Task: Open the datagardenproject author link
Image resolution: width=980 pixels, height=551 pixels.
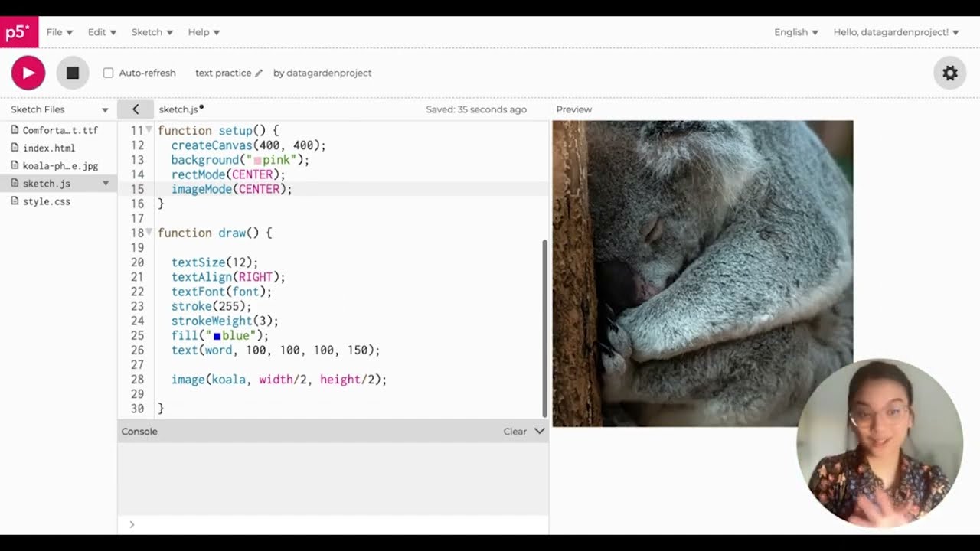Action: point(328,73)
